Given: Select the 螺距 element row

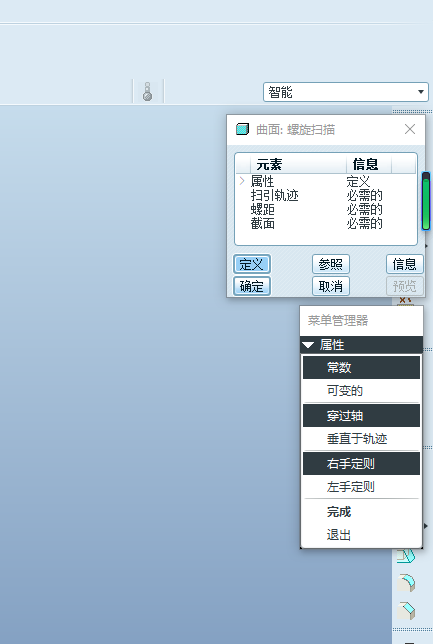Looking at the screenshot, I should [326, 209].
